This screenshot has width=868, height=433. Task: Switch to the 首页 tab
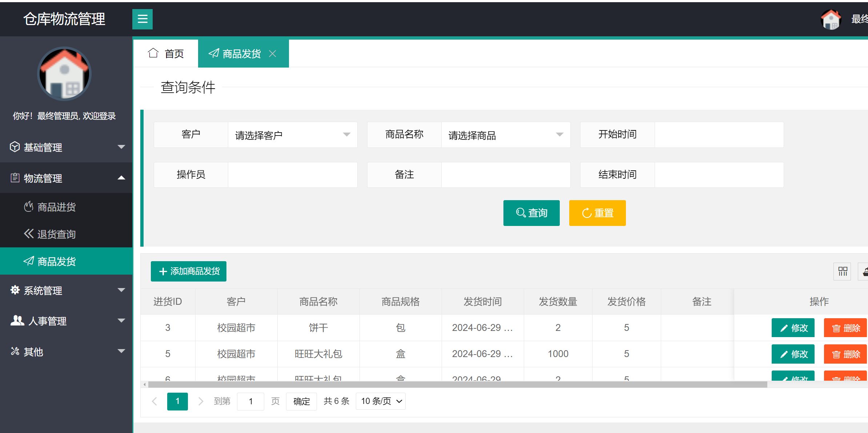pos(166,53)
